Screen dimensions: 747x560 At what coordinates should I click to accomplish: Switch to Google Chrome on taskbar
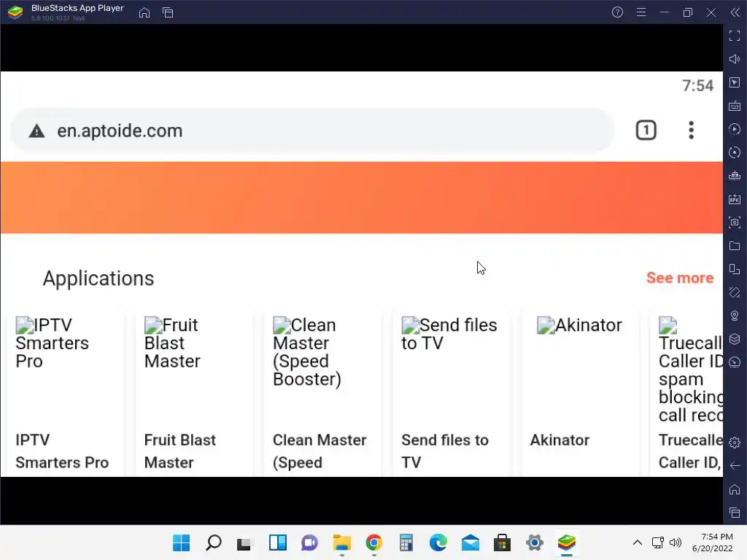(374, 542)
